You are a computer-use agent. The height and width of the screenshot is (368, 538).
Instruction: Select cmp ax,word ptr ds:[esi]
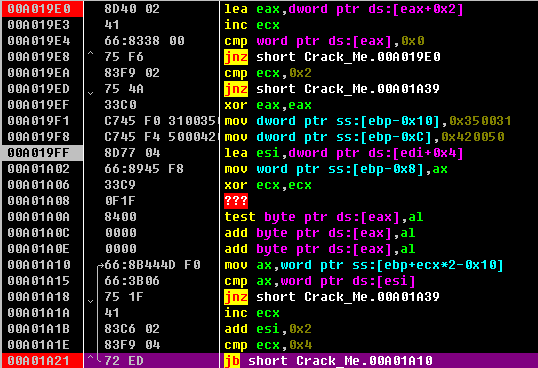[320, 281]
